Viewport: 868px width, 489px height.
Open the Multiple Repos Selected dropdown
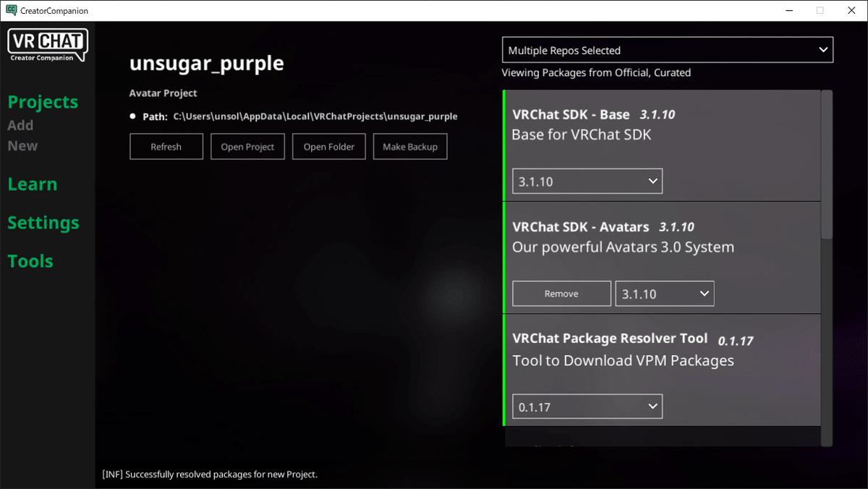[667, 49]
